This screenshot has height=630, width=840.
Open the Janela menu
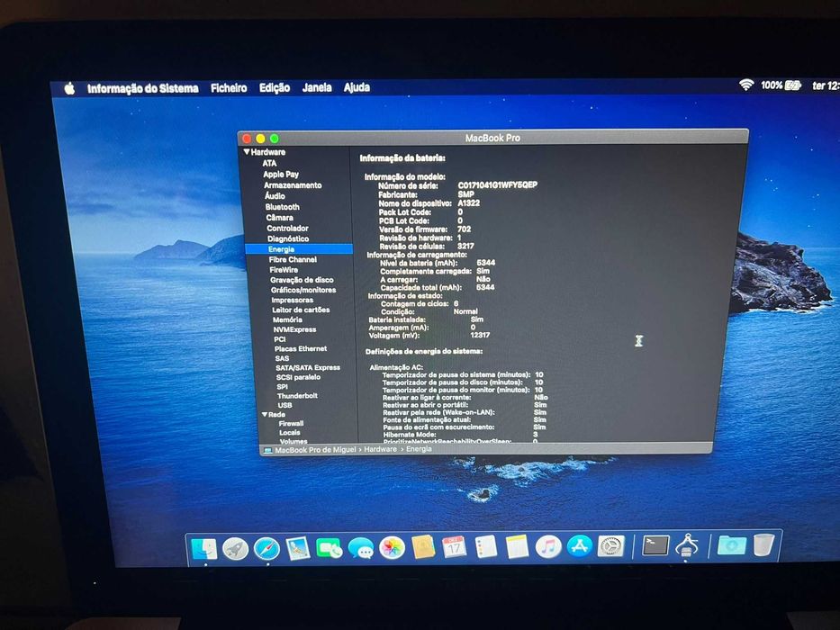(x=317, y=87)
